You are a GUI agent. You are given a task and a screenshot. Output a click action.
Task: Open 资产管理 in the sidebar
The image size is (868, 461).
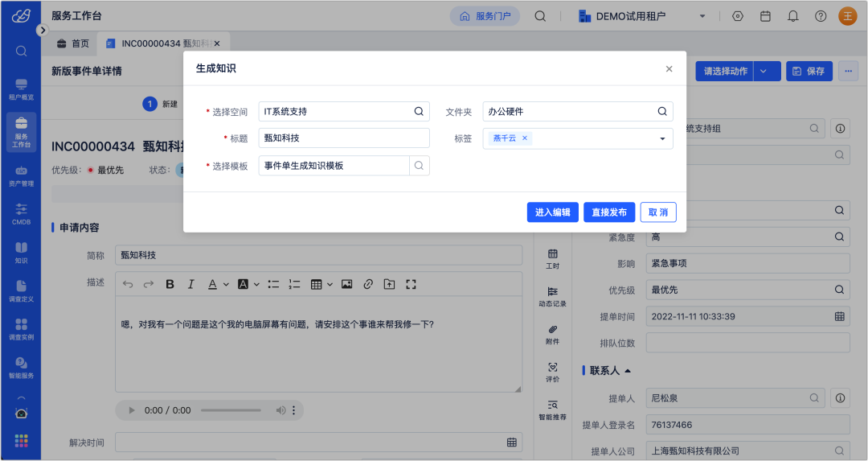pyautogui.click(x=21, y=175)
